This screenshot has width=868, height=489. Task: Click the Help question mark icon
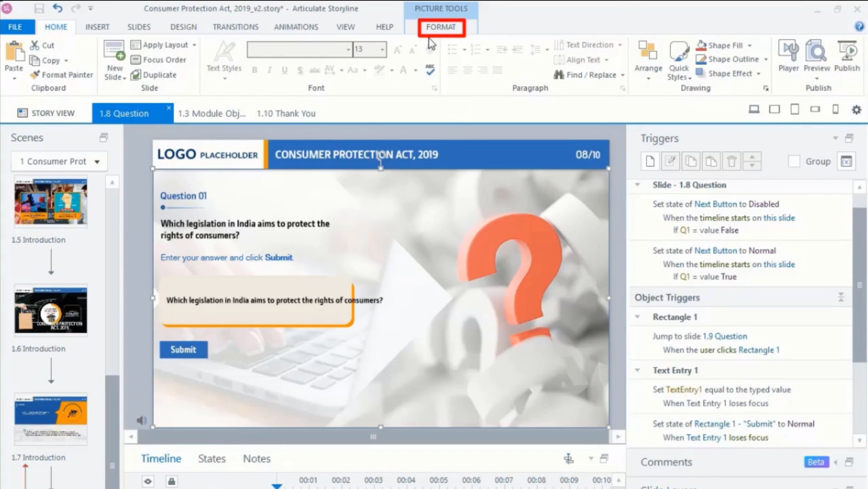point(859,26)
